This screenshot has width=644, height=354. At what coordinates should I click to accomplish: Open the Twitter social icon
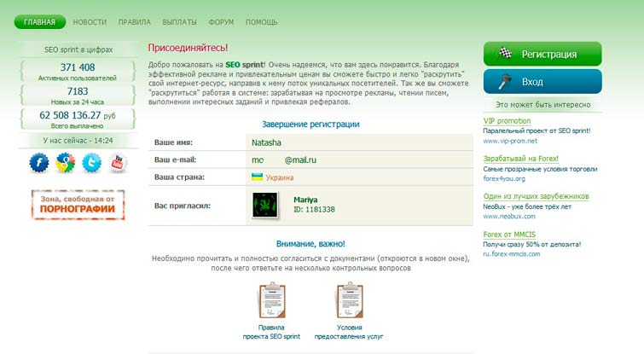click(x=91, y=163)
